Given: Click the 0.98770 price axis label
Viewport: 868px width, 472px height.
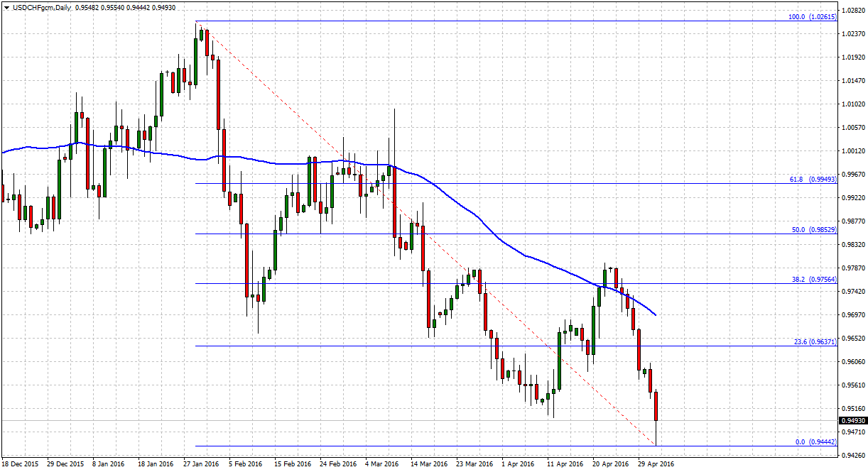Looking at the screenshot, I should point(852,221).
